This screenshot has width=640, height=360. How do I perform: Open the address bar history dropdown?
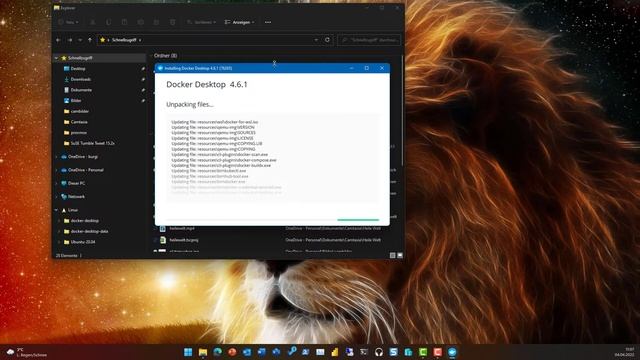[316, 40]
